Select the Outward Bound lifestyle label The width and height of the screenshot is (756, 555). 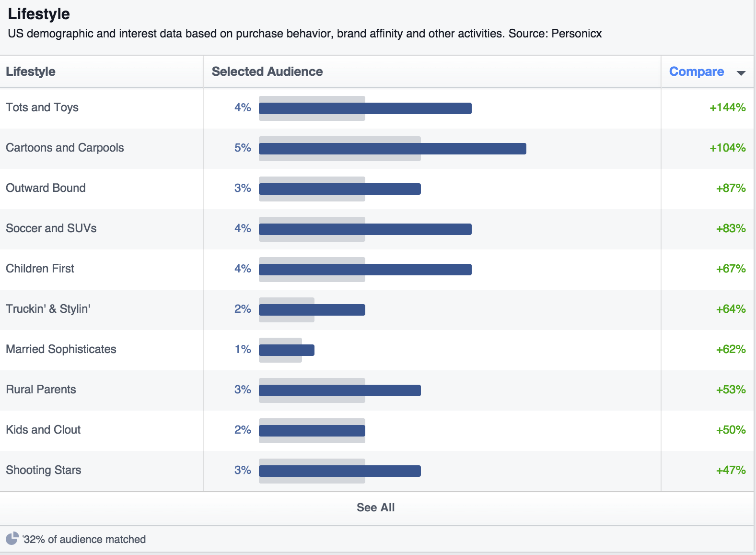click(x=46, y=188)
